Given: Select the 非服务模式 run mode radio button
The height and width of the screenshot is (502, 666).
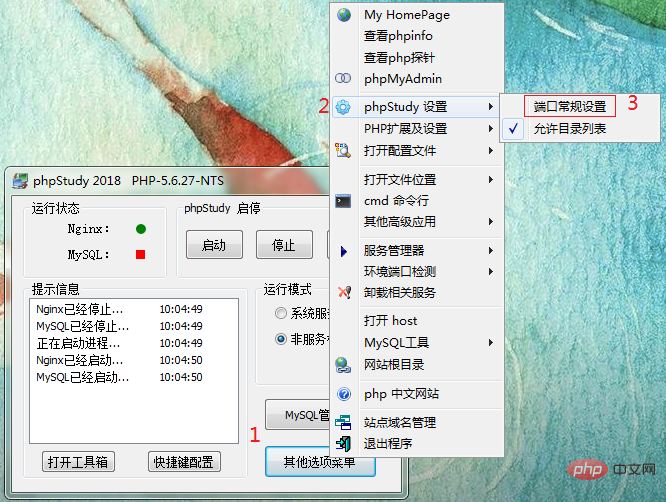Looking at the screenshot, I should coord(281,339).
